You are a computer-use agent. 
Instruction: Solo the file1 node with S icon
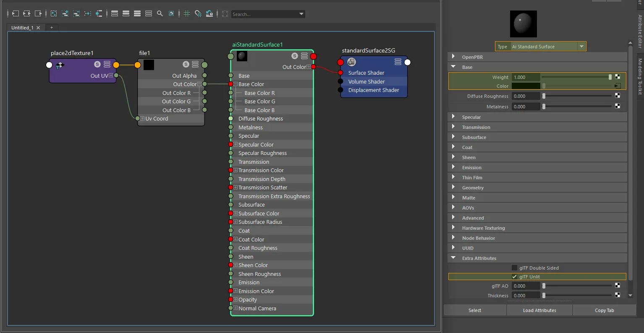[x=186, y=64]
